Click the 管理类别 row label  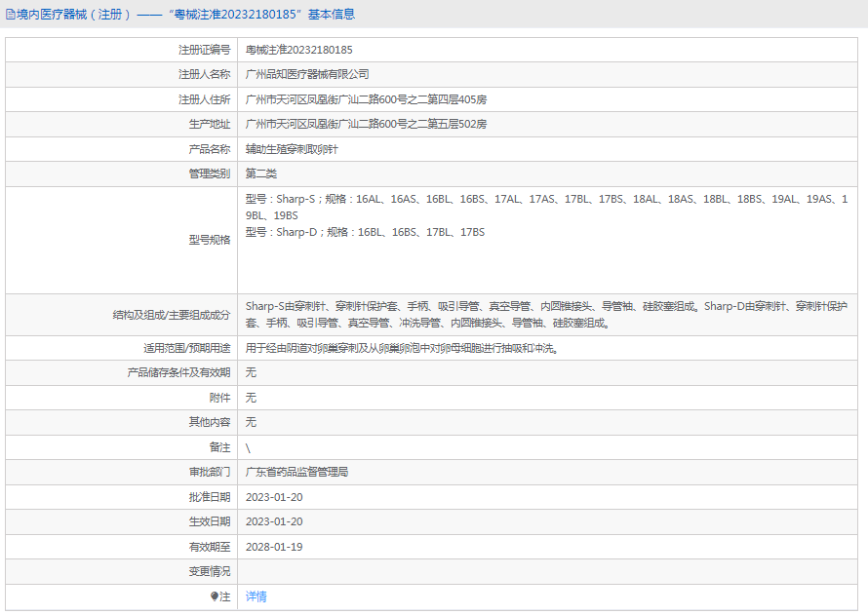pos(210,173)
